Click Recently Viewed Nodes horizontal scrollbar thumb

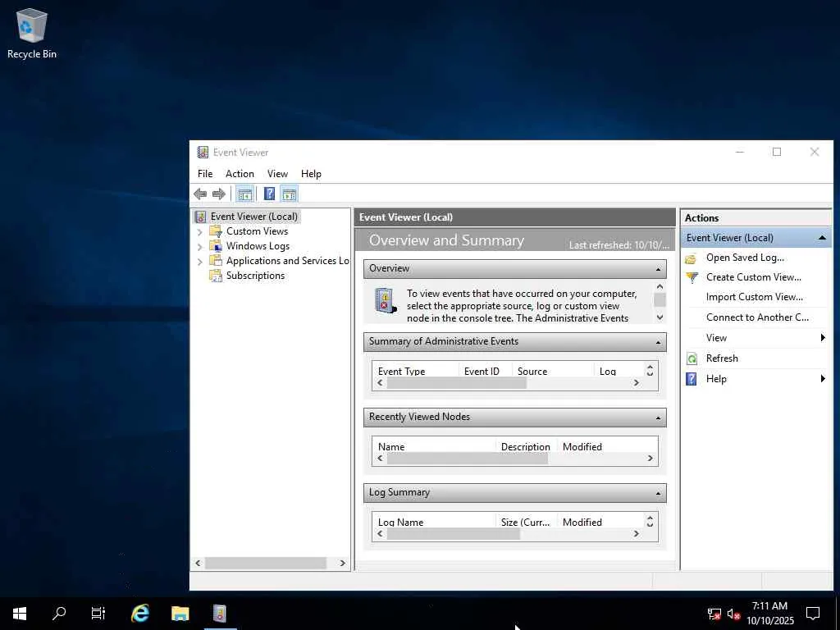coord(467,459)
